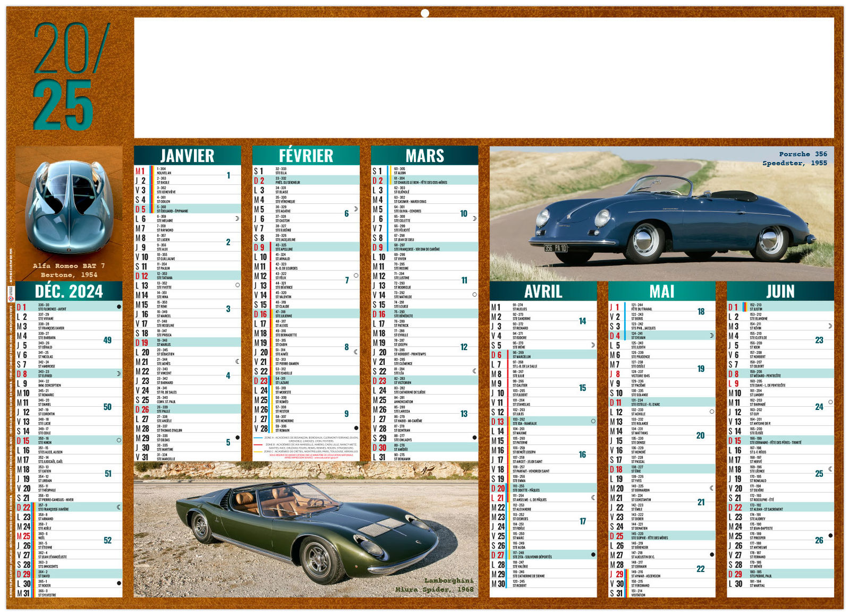The width and height of the screenshot is (850, 616).
Task: Click the 'J 1 FÊTE DU TRAVAIL' row in Mai
Action: [662, 307]
